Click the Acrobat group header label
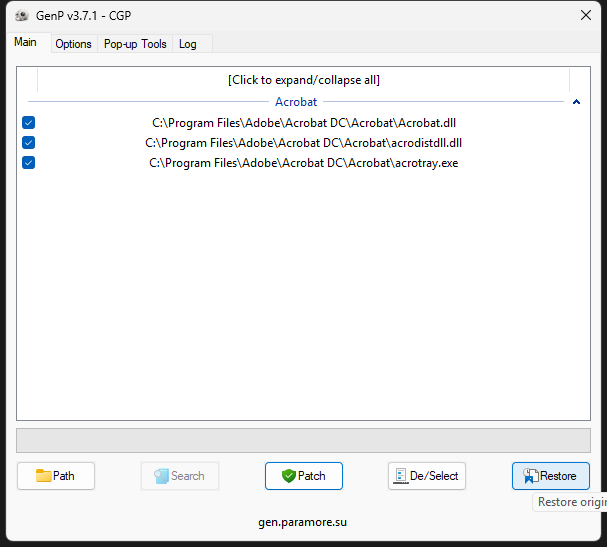This screenshot has height=547, width=607. (x=296, y=102)
